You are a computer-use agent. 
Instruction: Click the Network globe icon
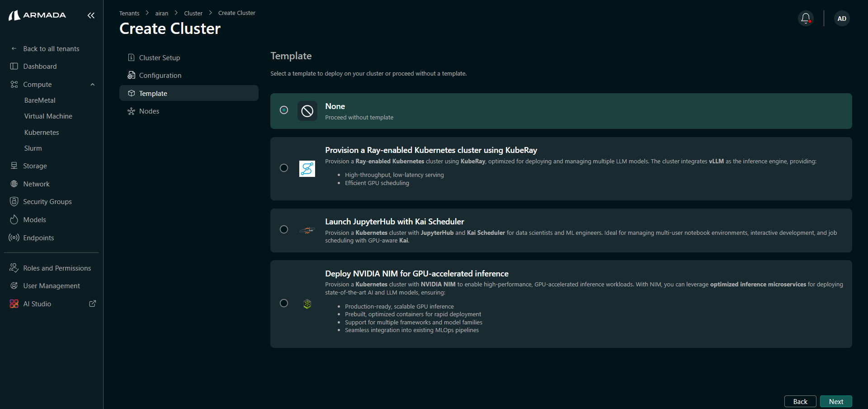(14, 184)
